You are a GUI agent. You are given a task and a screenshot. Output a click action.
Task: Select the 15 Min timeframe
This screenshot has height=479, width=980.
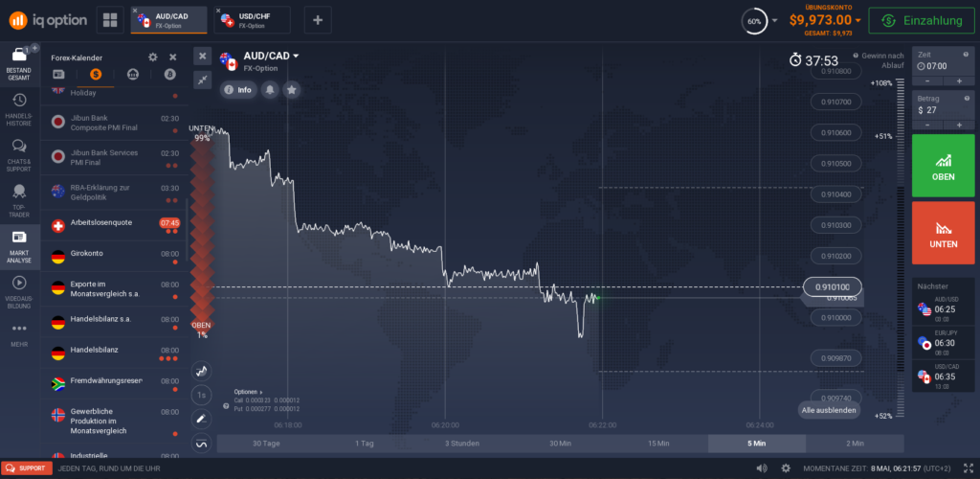point(658,444)
